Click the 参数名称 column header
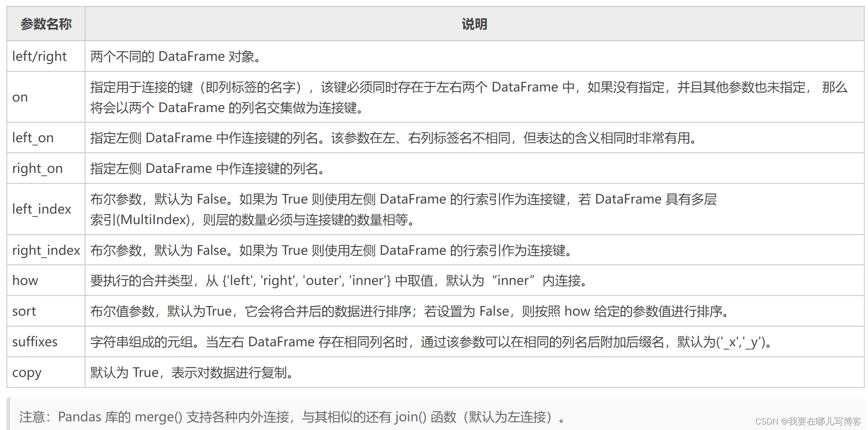868x430 pixels. (46, 24)
